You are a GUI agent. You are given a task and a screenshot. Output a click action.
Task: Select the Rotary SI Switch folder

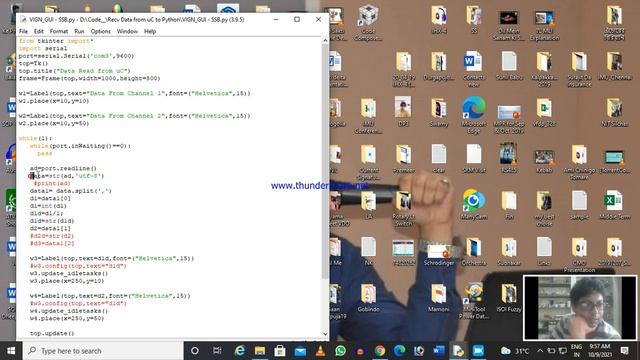(403, 208)
